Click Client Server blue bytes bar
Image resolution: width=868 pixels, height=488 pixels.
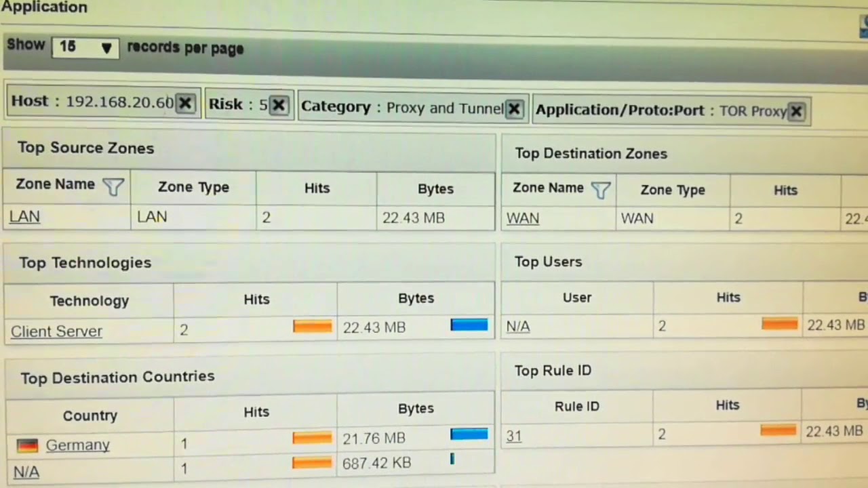pos(469,325)
